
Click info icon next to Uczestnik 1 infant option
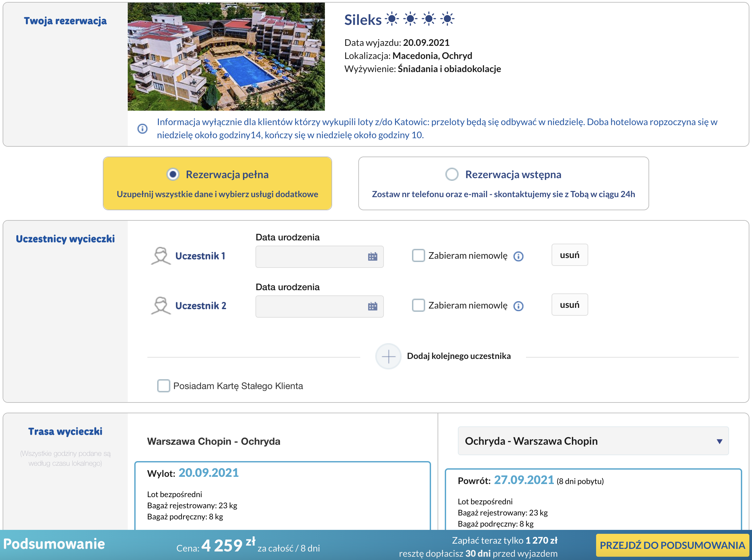click(x=518, y=256)
